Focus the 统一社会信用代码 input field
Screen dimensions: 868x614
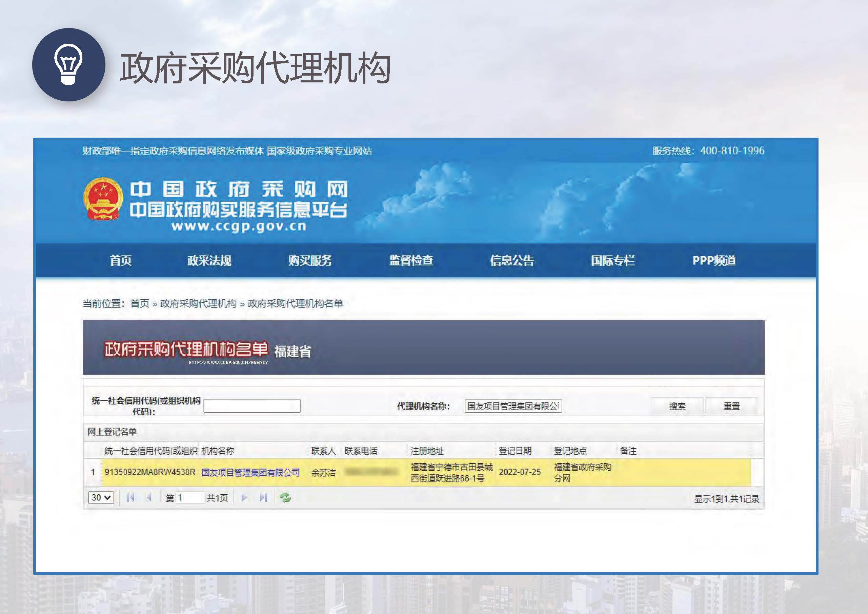tap(252, 406)
